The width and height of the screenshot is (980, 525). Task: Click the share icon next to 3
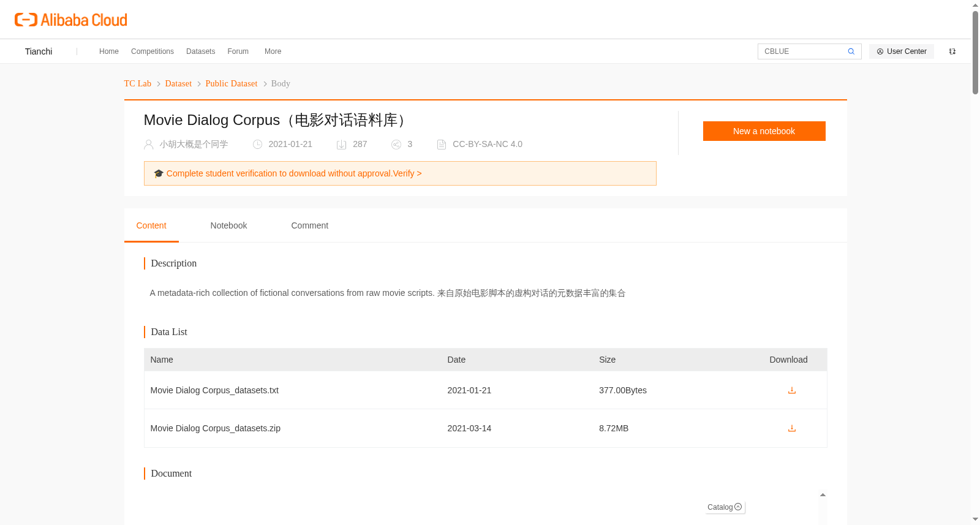point(396,145)
